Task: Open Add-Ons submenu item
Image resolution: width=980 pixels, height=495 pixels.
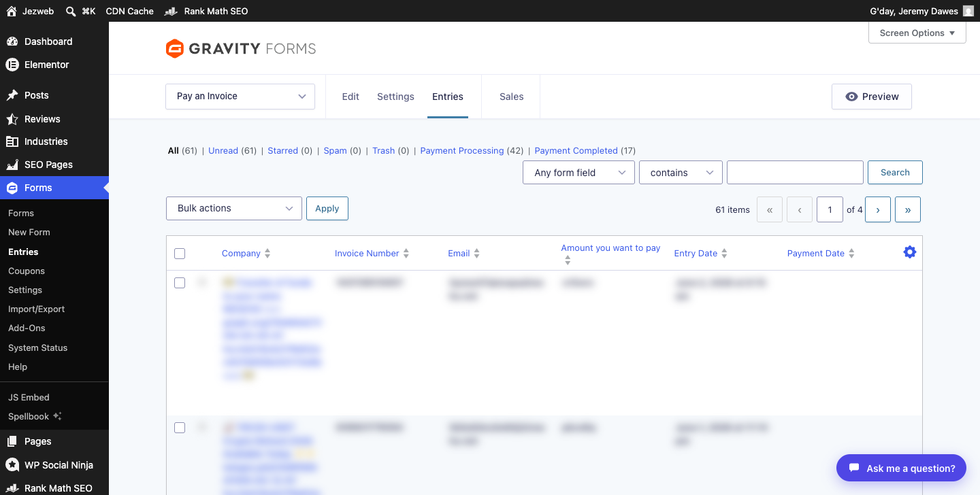Action: 27,328
